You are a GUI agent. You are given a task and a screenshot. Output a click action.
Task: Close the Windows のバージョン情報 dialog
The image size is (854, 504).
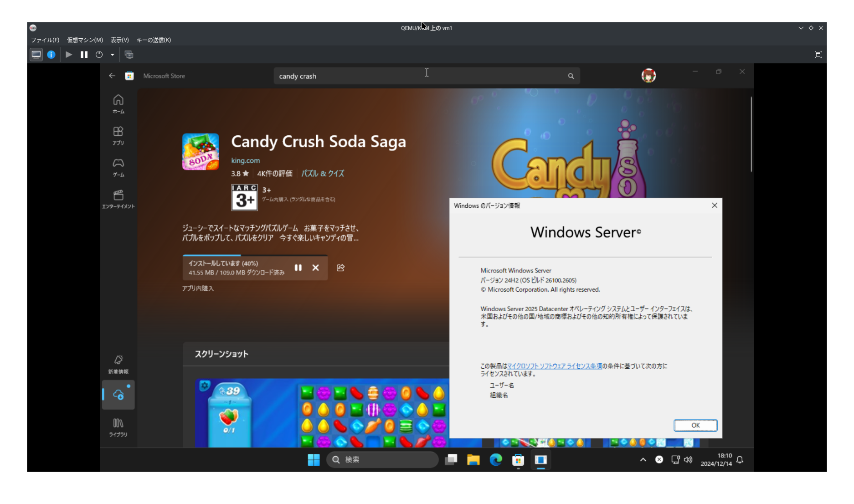click(715, 206)
